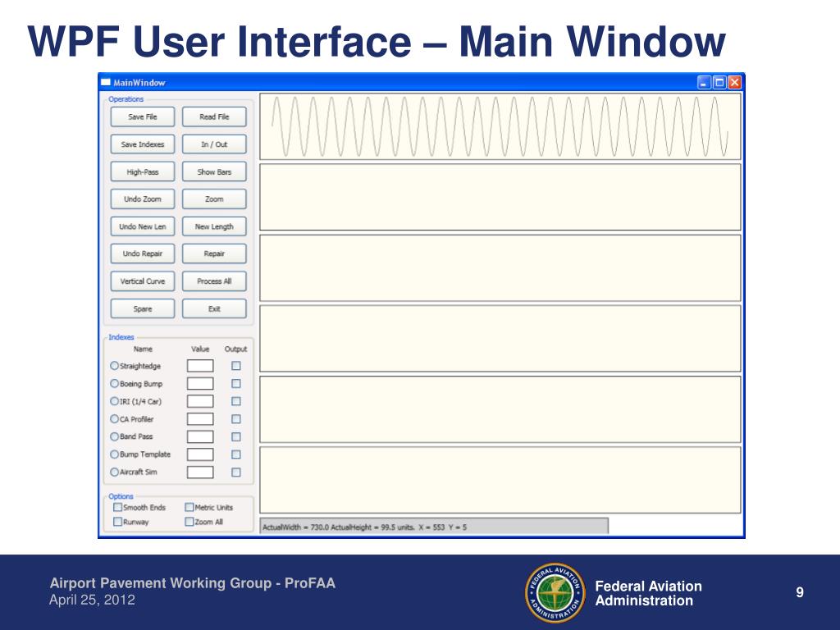Choose the Aircraft Sim radio button
This screenshot has width=840, height=630.
pyautogui.click(x=114, y=472)
